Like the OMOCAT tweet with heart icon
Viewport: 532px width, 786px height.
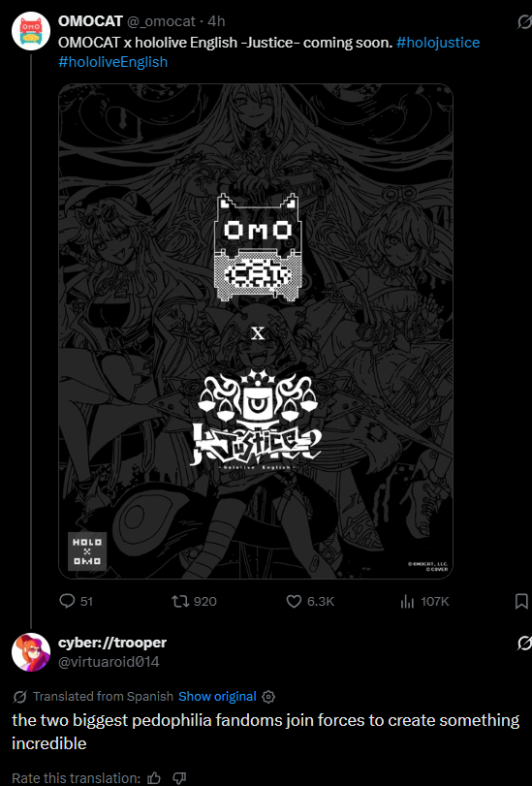pyautogui.click(x=294, y=601)
